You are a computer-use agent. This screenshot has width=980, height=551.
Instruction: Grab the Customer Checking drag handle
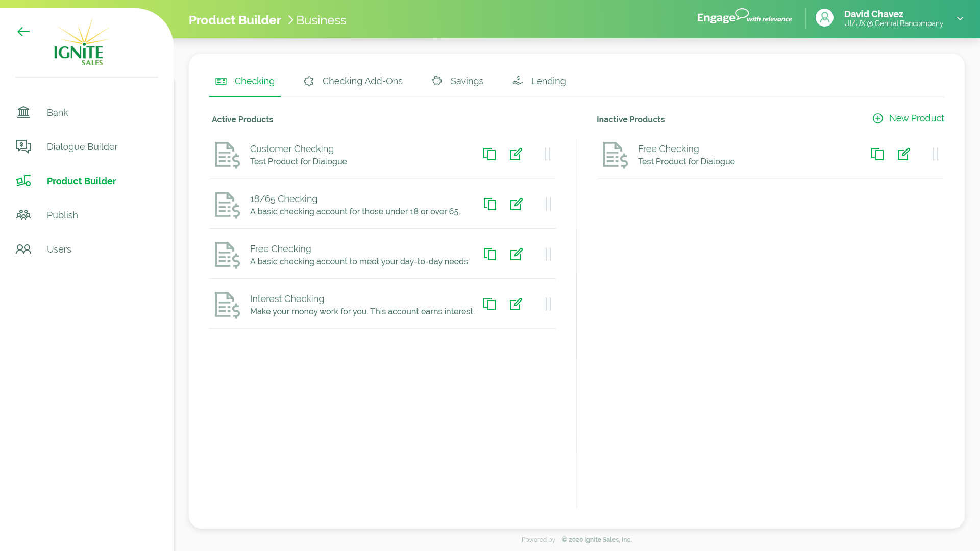pyautogui.click(x=548, y=154)
